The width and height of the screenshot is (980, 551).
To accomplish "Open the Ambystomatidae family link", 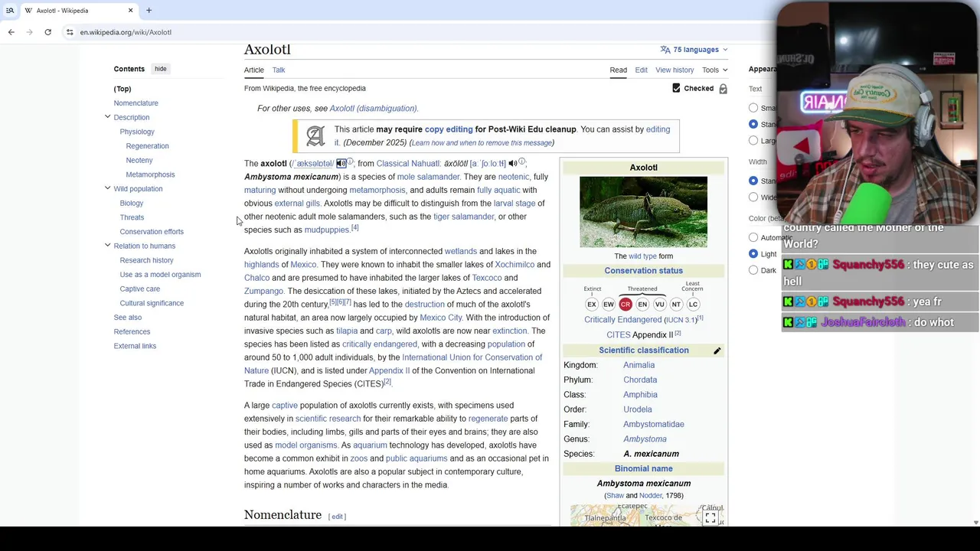I will point(653,424).
